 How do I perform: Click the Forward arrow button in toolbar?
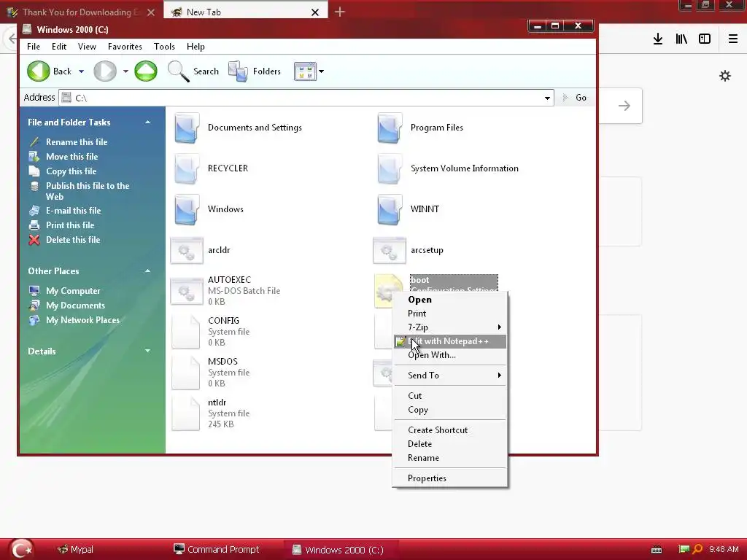pyautogui.click(x=105, y=71)
